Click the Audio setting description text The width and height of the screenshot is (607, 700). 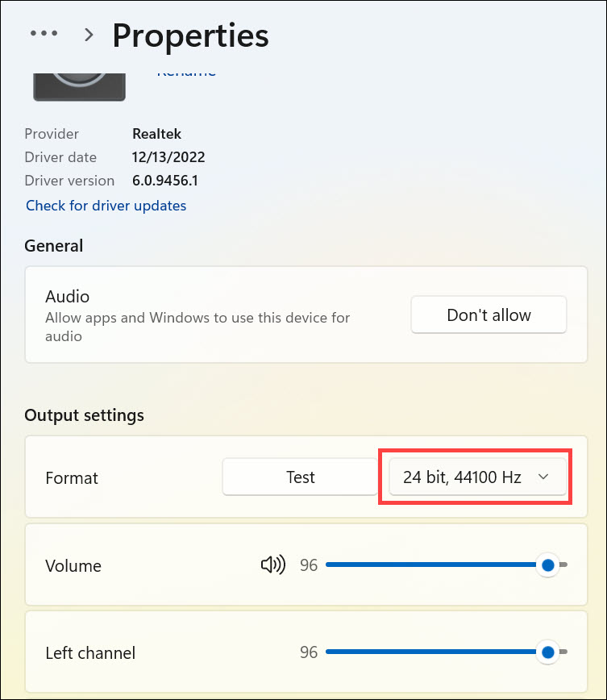click(197, 327)
